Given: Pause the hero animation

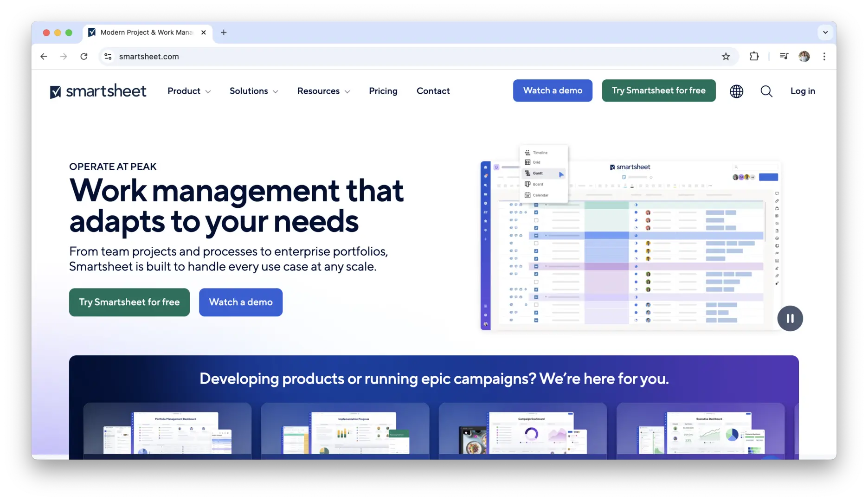Looking at the screenshot, I should [x=790, y=319].
